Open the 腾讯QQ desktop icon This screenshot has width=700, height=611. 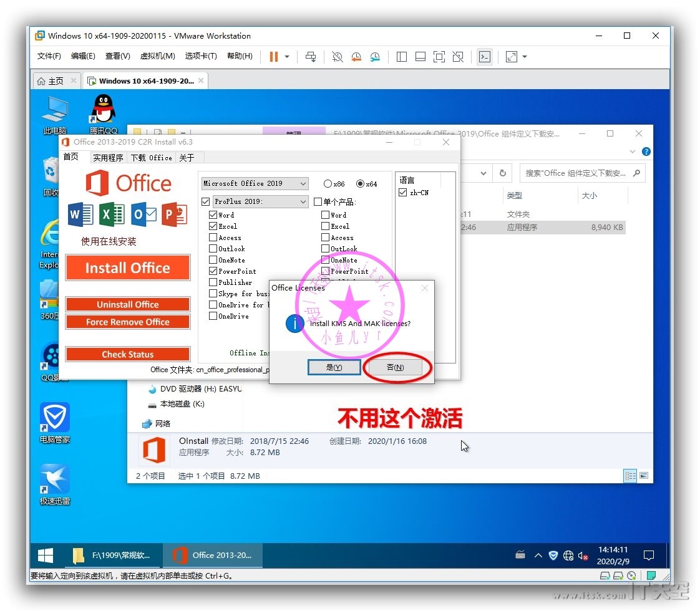(103, 114)
